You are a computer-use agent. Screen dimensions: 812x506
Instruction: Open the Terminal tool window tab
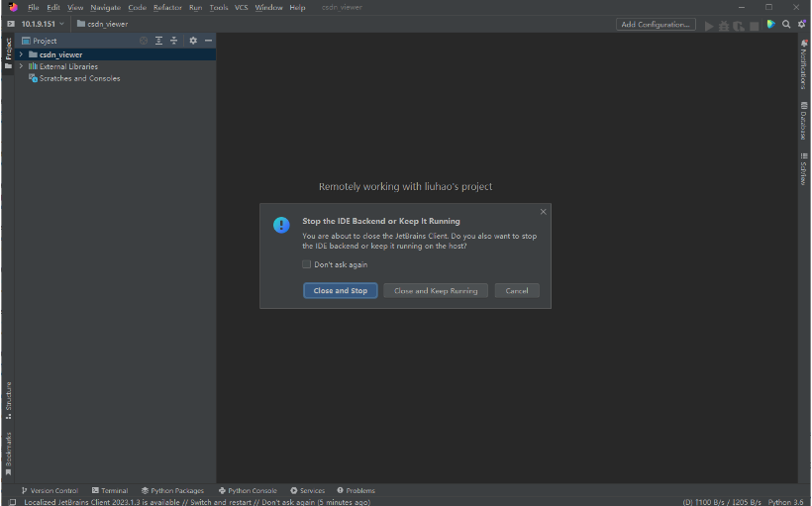109,490
